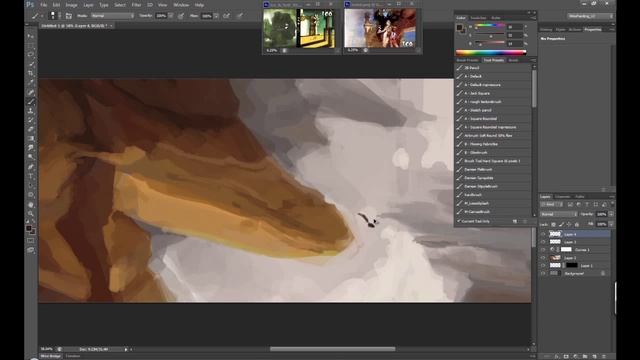The image size is (640, 360).
Task: Switch to the Channels tab
Action: [x=562, y=197]
